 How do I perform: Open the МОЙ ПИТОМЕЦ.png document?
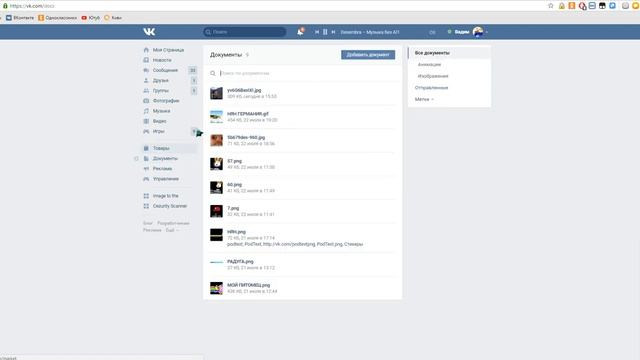(x=249, y=285)
